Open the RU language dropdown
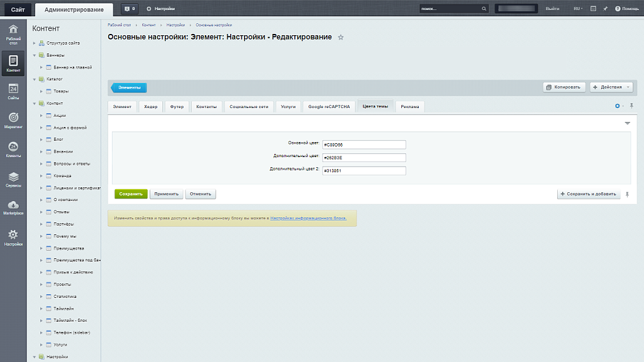Image resolution: width=644 pixels, height=362 pixels. tap(577, 9)
